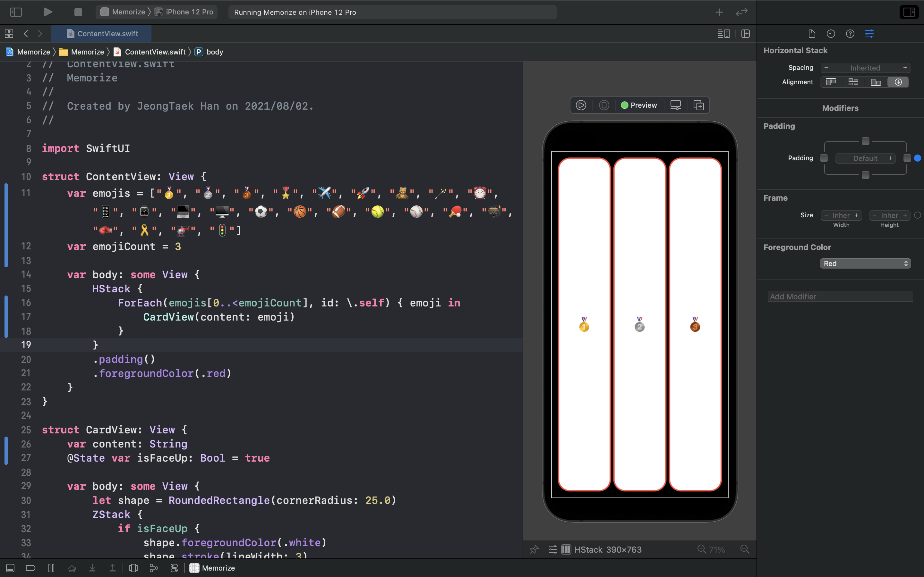Image resolution: width=924 pixels, height=577 pixels.
Task: Click the Add Modifier field
Action: (840, 297)
